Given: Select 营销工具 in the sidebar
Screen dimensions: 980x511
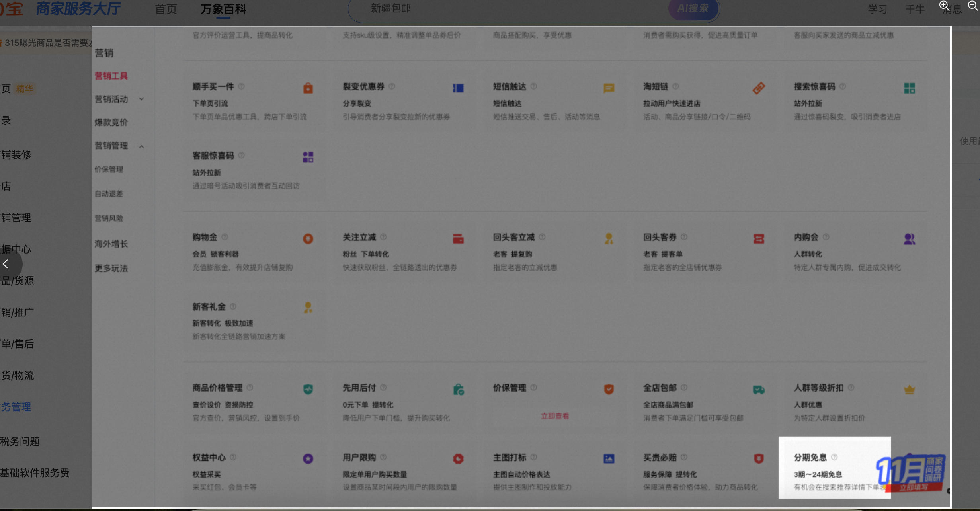Looking at the screenshot, I should [111, 76].
